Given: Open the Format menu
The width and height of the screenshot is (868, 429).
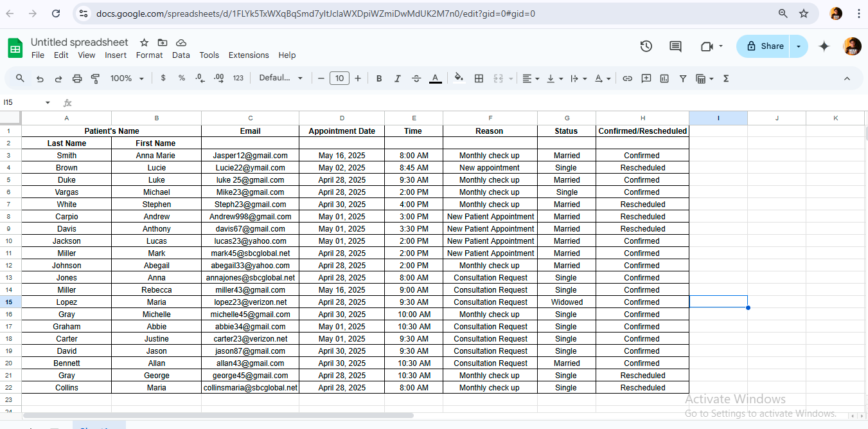Looking at the screenshot, I should (149, 55).
